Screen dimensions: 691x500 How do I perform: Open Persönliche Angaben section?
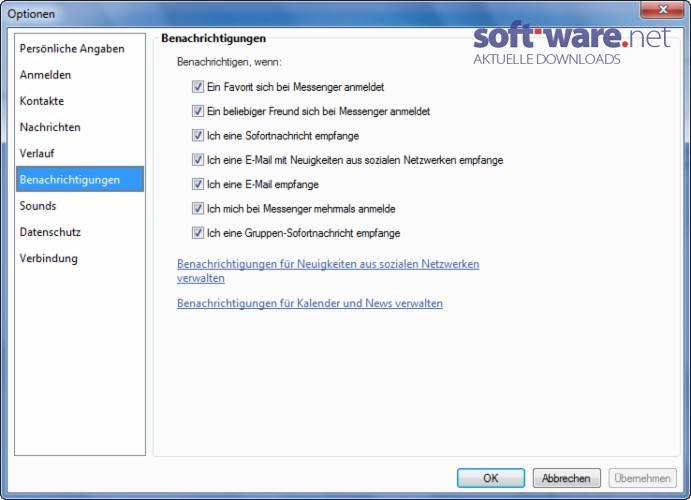point(80,48)
